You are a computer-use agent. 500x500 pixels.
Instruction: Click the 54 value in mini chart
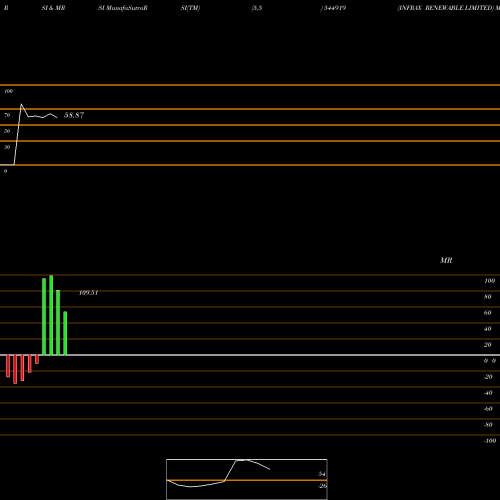coord(322,474)
